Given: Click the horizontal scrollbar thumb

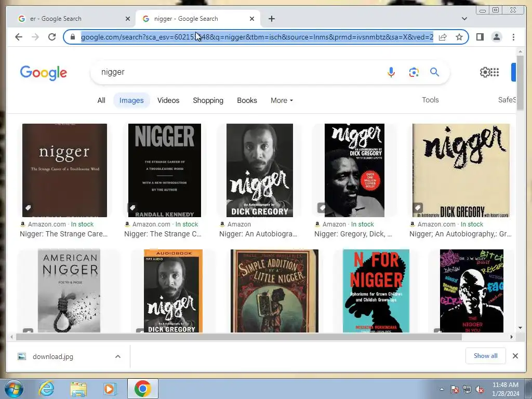Looking at the screenshot, I should pyautogui.click(x=239, y=337).
